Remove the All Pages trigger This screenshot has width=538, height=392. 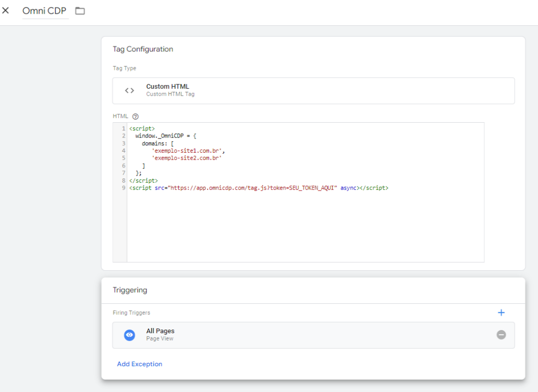pos(501,335)
